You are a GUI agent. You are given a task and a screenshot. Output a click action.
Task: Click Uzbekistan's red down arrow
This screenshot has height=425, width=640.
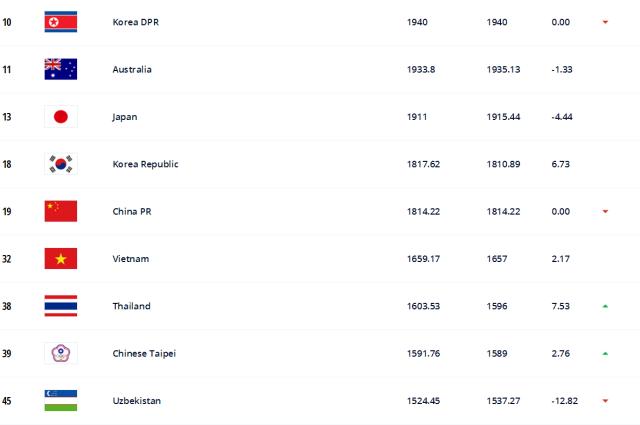(605, 401)
